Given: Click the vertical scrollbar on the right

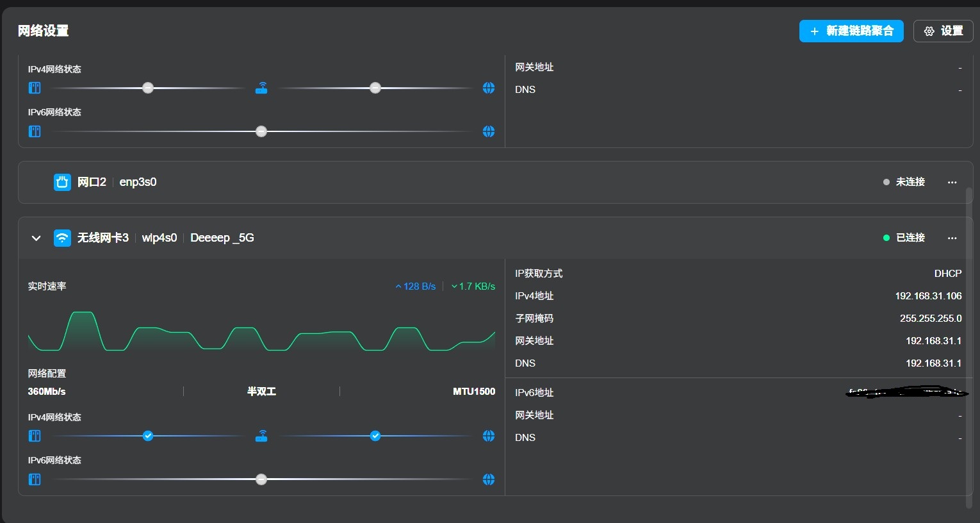Looking at the screenshot, I should pos(969,348).
